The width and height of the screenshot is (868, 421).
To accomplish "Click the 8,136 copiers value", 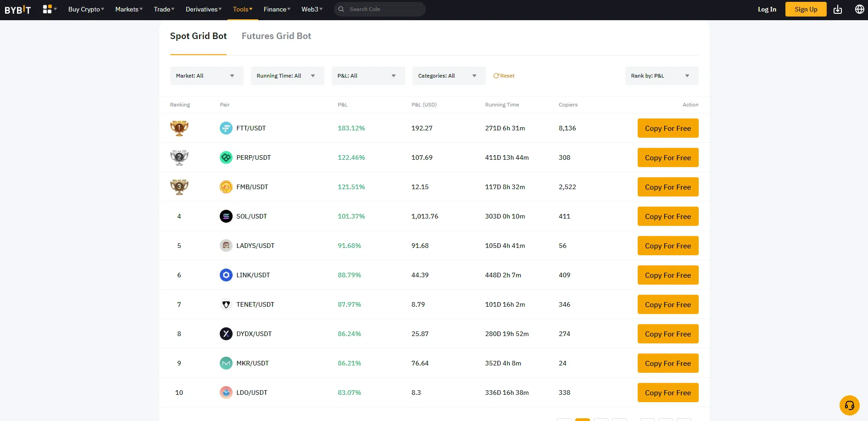I will 568,128.
